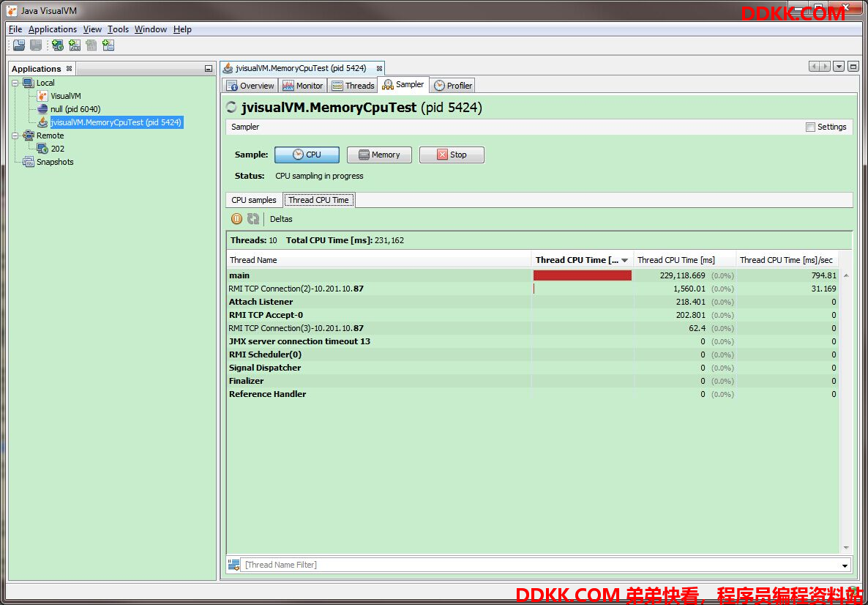This screenshot has height=605, width=868.
Task: Select the Finalizer thread row
Action: [533, 381]
